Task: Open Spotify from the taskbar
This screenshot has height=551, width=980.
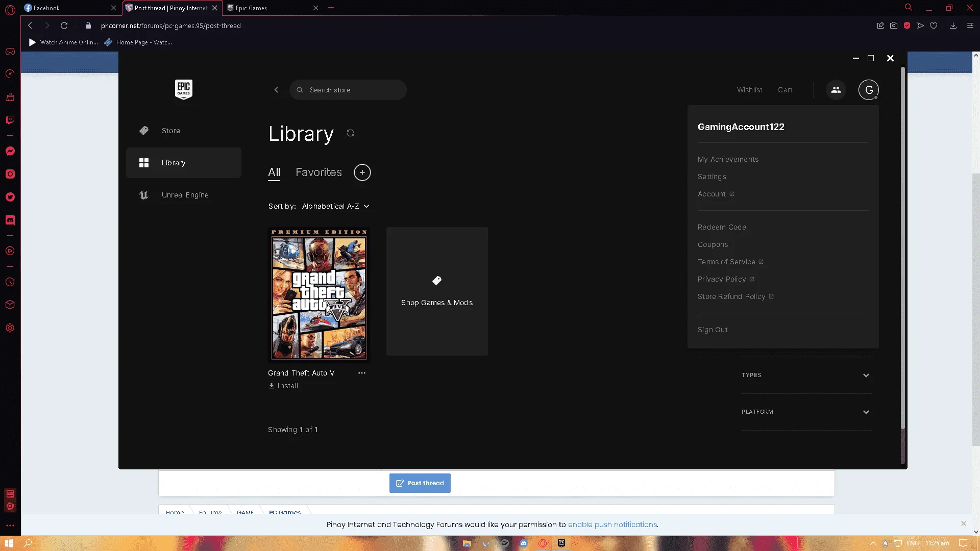Action: click(x=505, y=543)
